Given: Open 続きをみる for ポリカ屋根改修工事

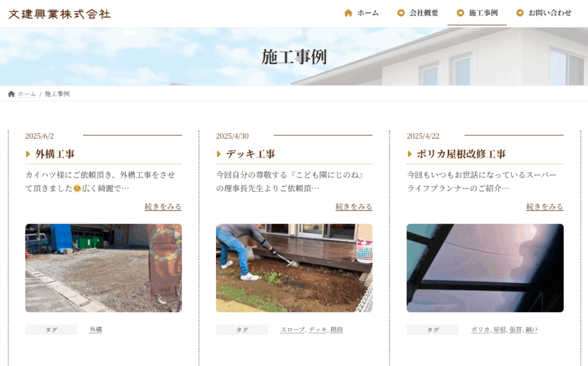Looking at the screenshot, I should click(x=544, y=207).
